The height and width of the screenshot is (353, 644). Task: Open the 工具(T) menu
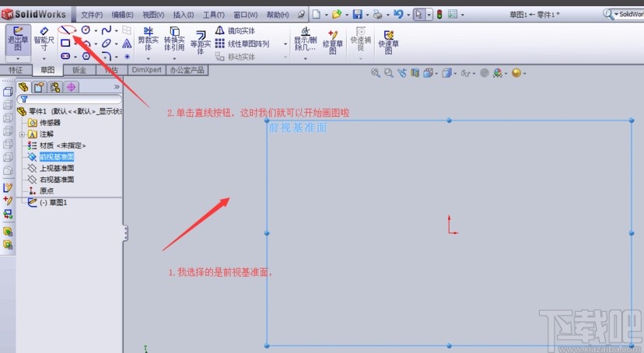click(214, 15)
